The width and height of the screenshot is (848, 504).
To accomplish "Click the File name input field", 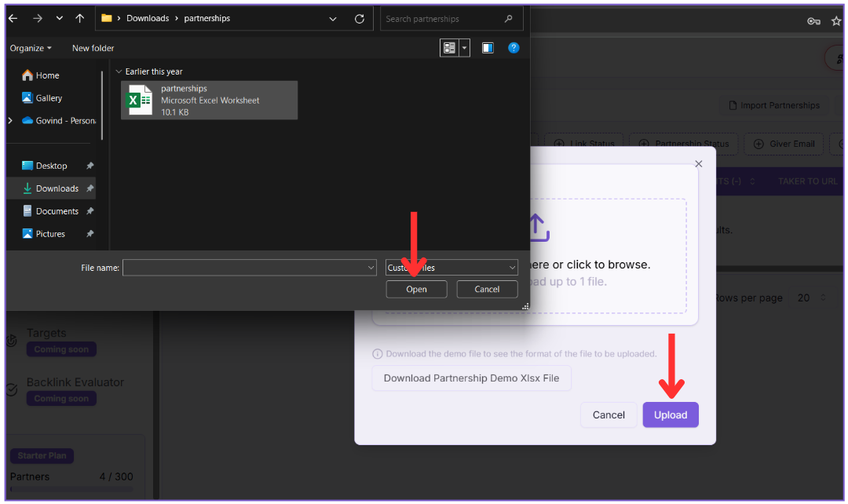I will pyautogui.click(x=245, y=268).
